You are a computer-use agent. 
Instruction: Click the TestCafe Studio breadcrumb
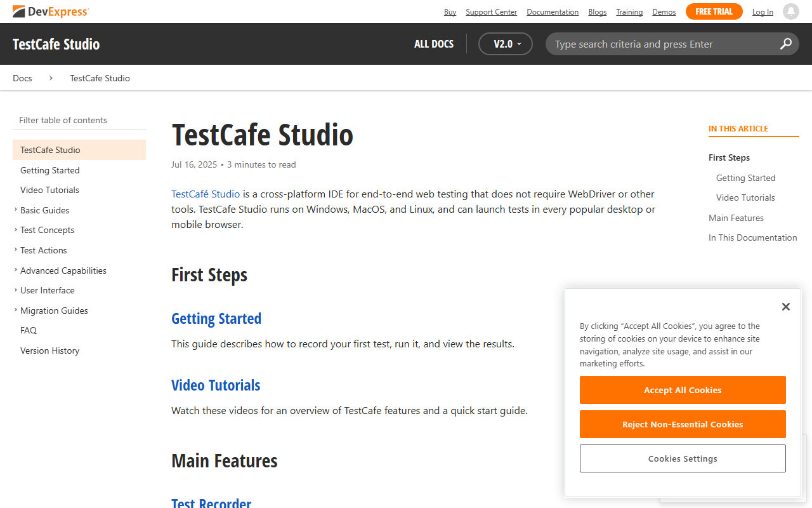coord(100,78)
